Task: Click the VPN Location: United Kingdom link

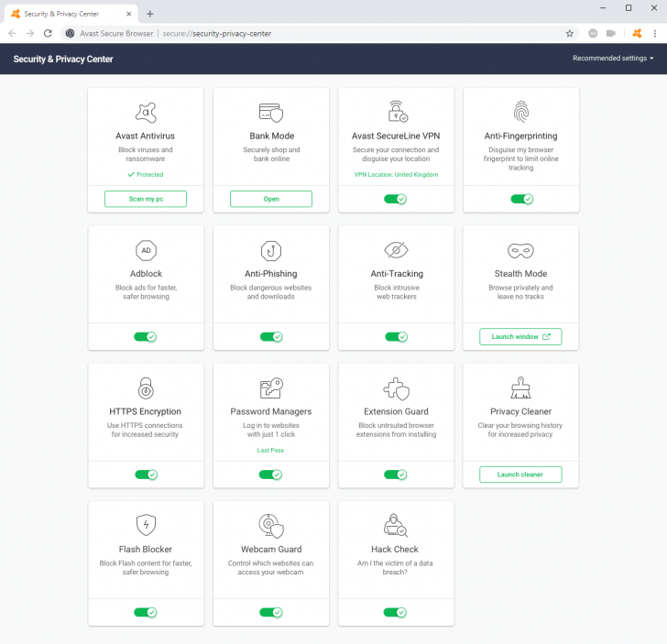Action: coord(396,174)
